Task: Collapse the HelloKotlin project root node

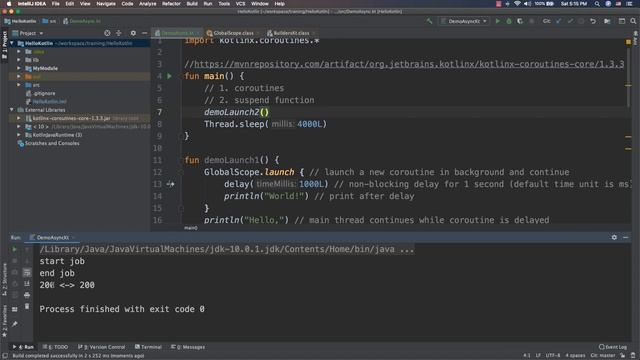Action: [12, 43]
